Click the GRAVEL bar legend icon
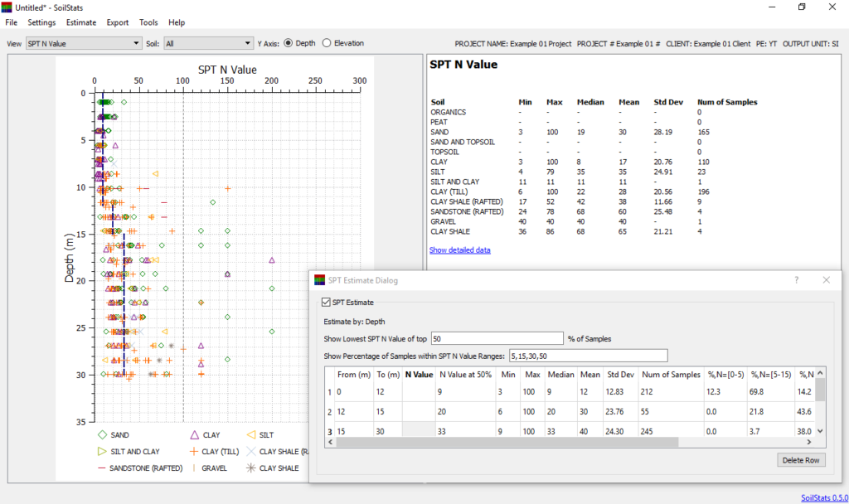 click(194, 468)
